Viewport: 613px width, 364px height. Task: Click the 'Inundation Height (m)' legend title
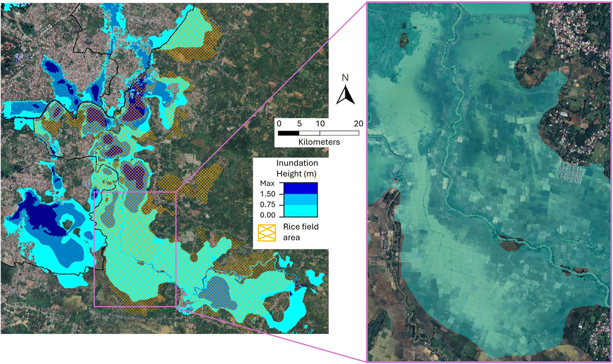pyautogui.click(x=297, y=168)
